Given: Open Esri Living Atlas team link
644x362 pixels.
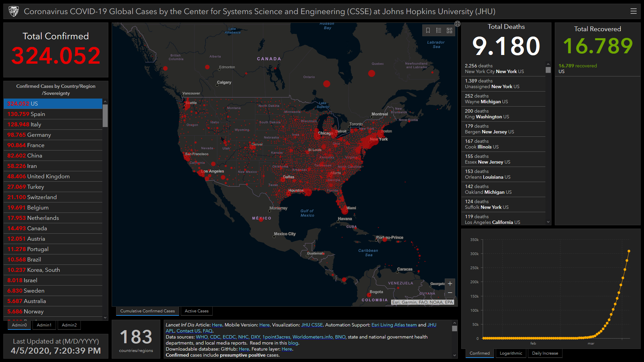Looking at the screenshot, I should pyautogui.click(x=394, y=325).
